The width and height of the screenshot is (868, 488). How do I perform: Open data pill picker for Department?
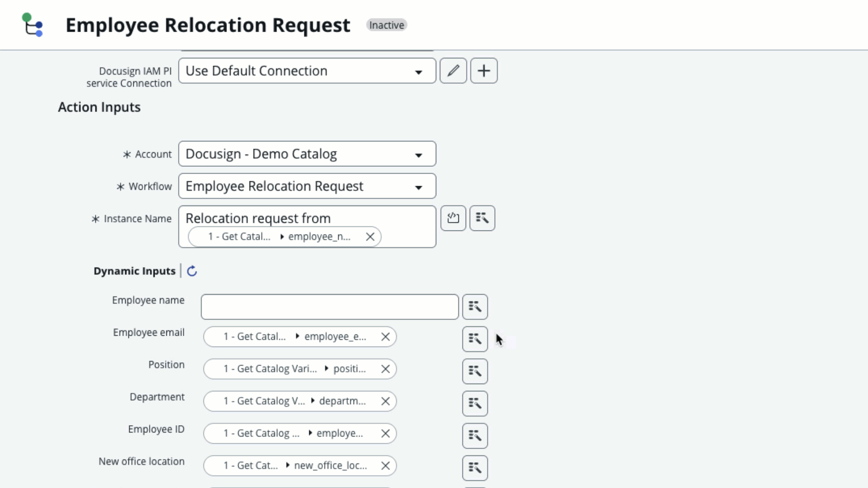[x=474, y=404]
